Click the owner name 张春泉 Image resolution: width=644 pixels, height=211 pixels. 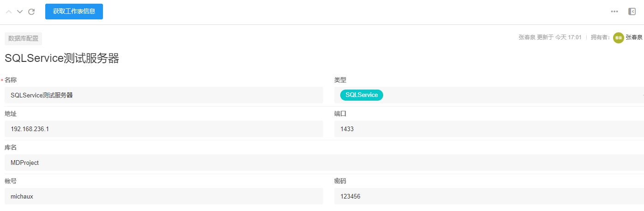tap(634, 38)
